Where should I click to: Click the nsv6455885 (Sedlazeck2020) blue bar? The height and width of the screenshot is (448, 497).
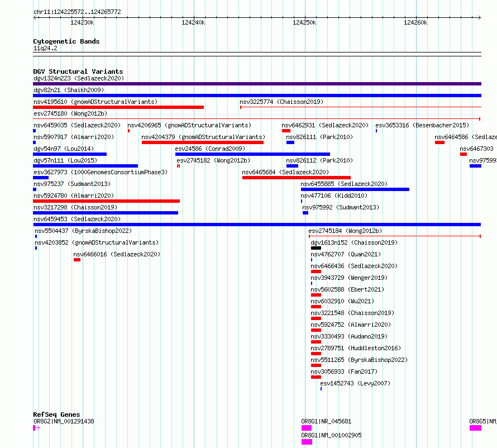[x=355, y=189]
